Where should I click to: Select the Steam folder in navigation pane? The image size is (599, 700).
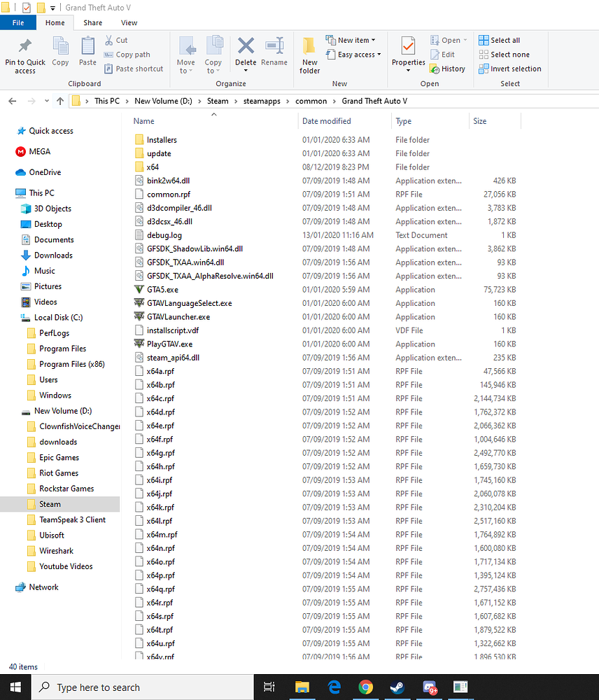coord(59,505)
